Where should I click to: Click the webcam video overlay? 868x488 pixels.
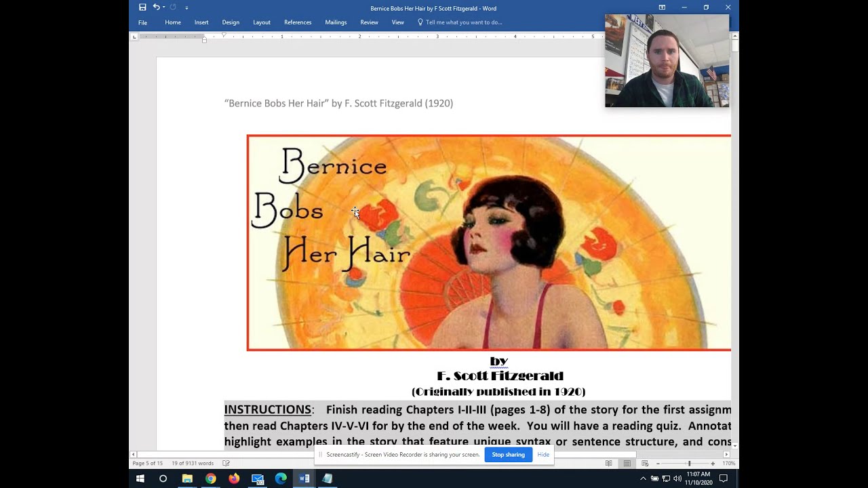667,61
